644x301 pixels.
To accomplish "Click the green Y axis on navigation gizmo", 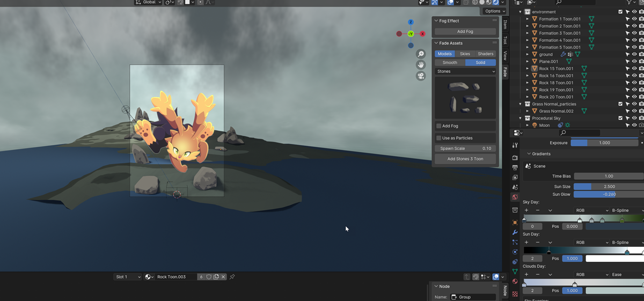I will click(x=411, y=34).
